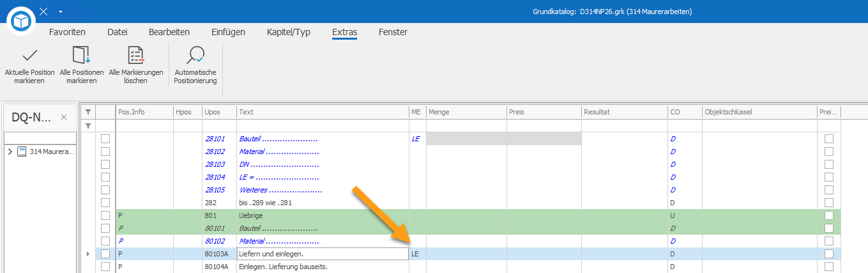
Task: Click the blue cube application logo
Action: pyautogui.click(x=22, y=21)
